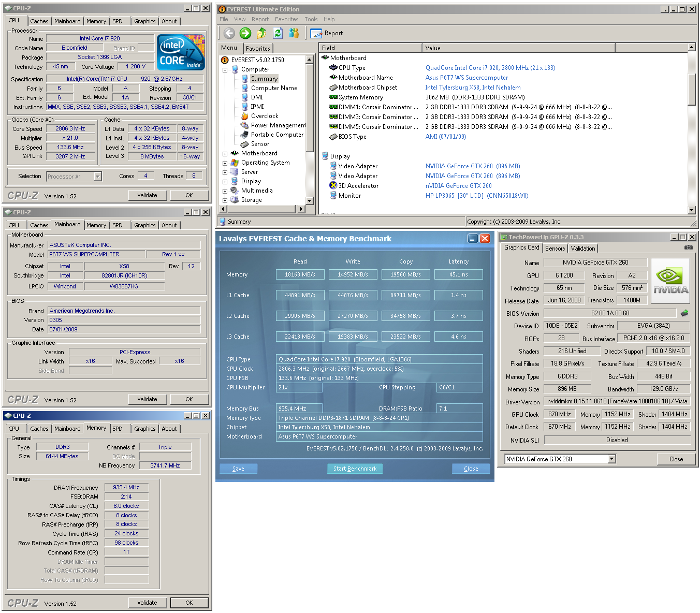Expand the Operating System tree node
This screenshot has height=613, width=700.
(225, 163)
